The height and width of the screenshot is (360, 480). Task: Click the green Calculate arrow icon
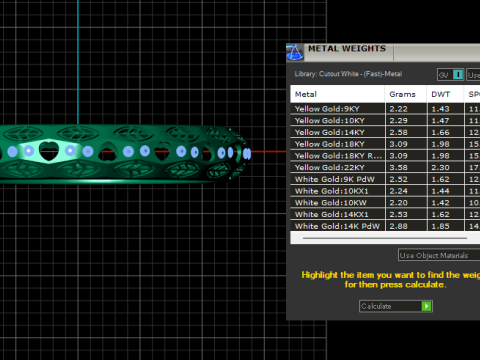click(426, 306)
